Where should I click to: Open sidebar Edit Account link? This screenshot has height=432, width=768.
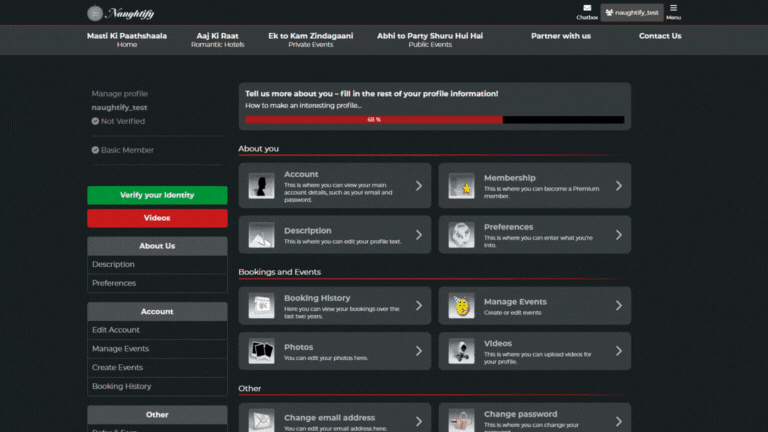[157, 330]
